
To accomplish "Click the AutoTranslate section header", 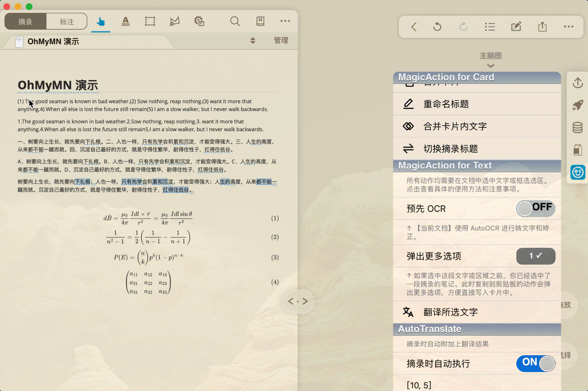I will point(477,329).
